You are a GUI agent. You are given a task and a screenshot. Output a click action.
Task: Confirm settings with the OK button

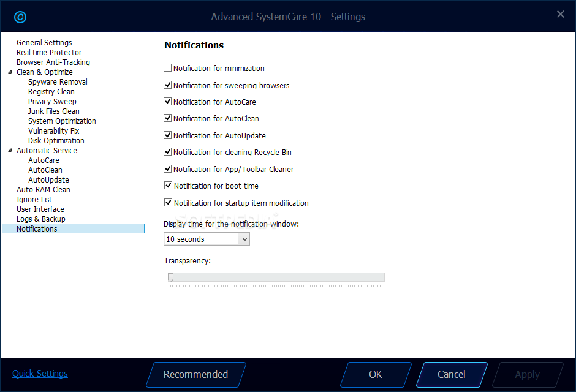click(x=376, y=374)
